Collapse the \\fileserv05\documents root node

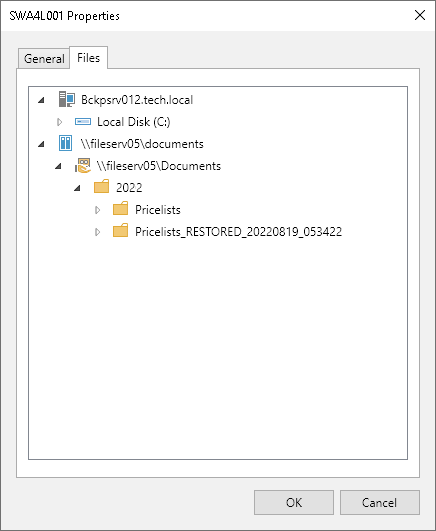point(41,144)
